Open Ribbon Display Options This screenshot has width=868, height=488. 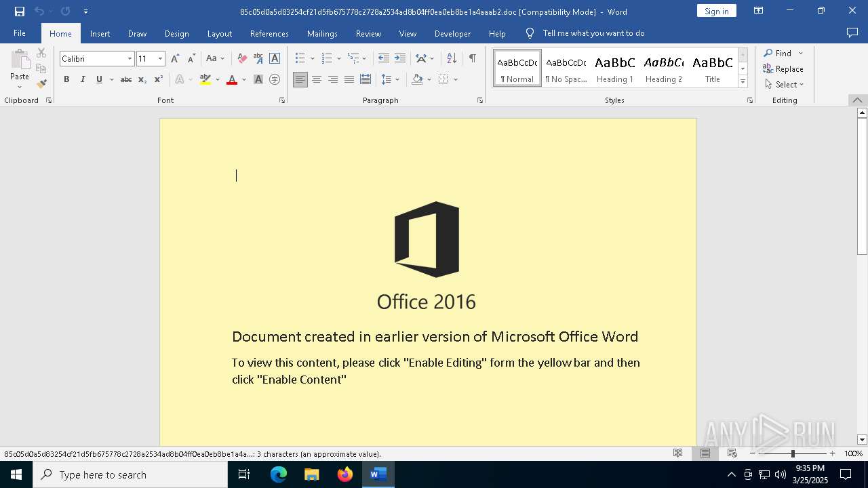759,11
